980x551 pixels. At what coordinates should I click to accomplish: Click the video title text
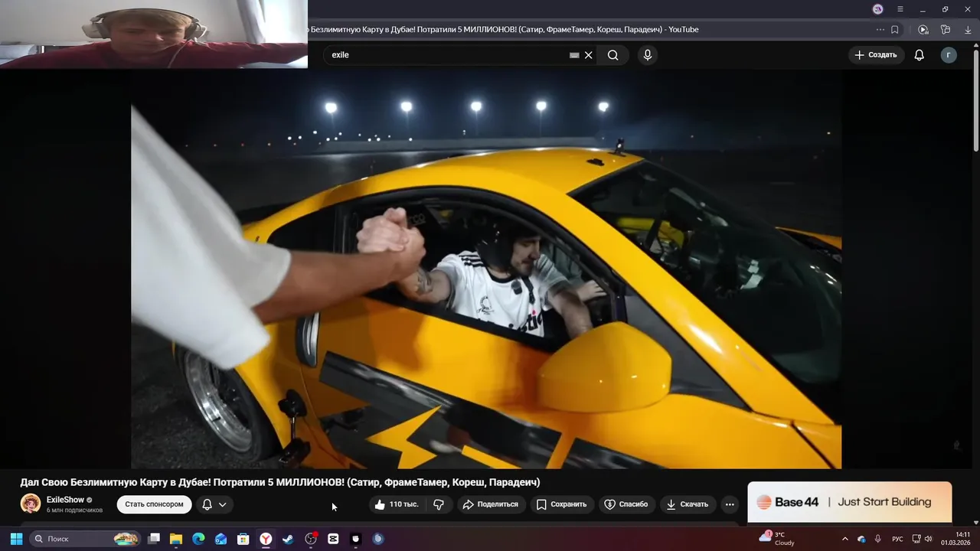click(280, 482)
